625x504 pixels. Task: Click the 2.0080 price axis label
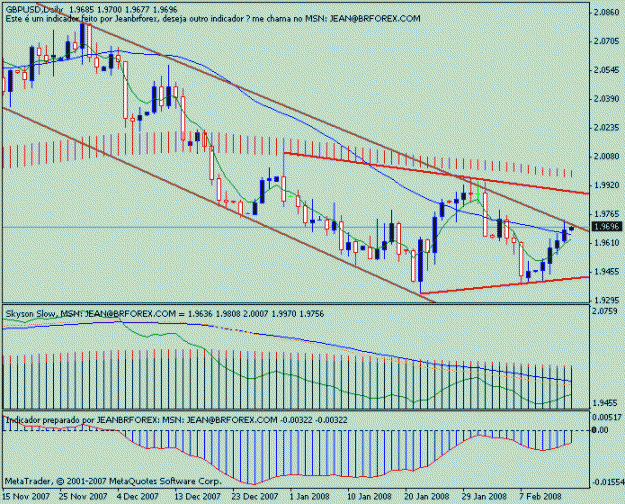pos(607,156)
